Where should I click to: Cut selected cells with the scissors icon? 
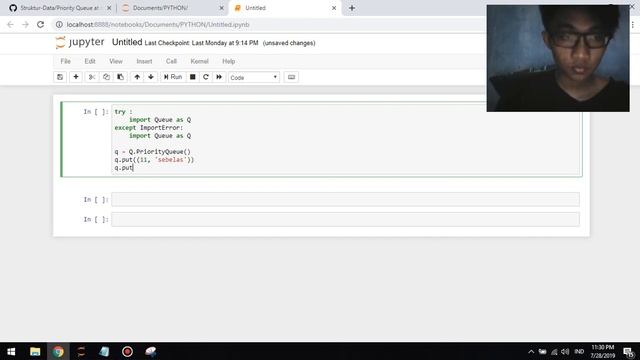[x=92, y=77]
